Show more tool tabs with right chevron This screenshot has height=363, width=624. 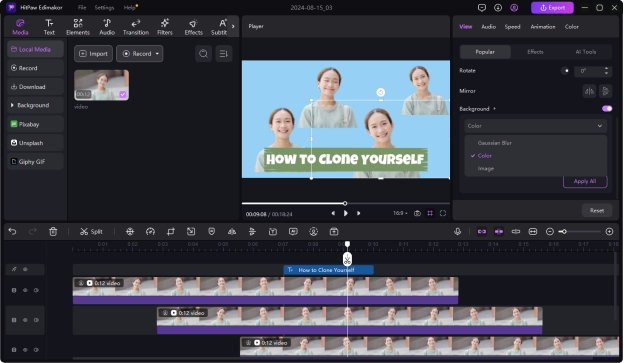point(233,27)
